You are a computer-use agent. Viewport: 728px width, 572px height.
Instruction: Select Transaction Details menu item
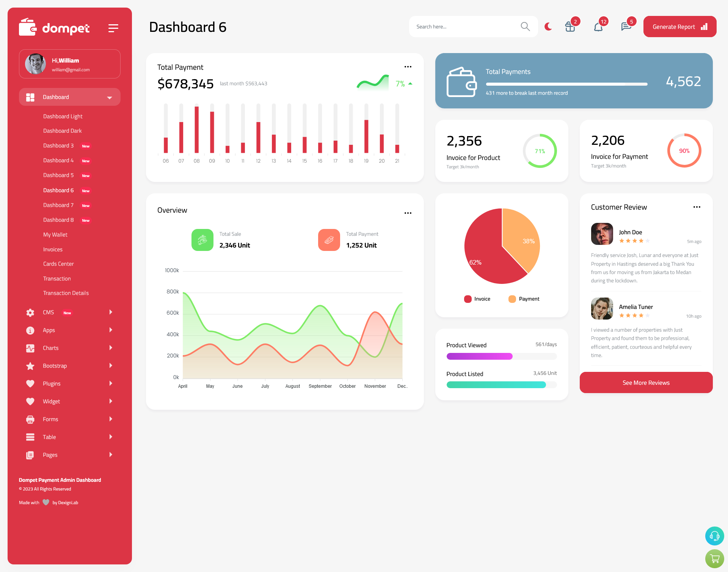point(66,293)
